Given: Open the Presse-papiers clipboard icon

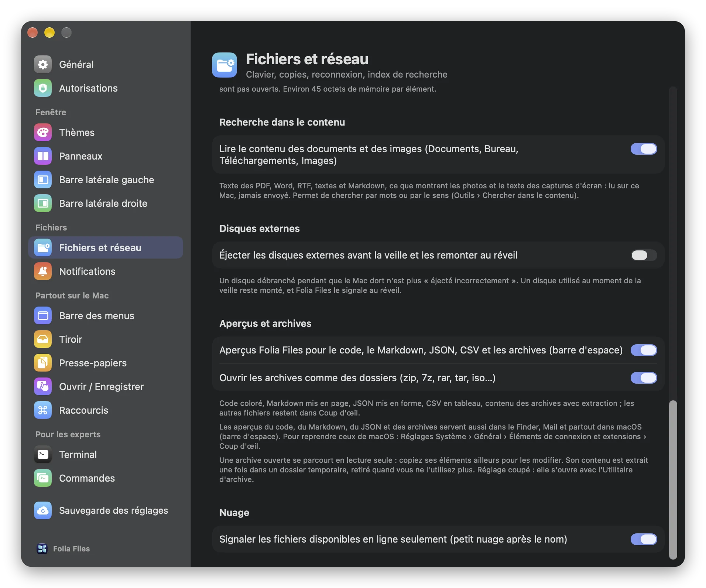Looking at the screenshot, I should [43, 363].
